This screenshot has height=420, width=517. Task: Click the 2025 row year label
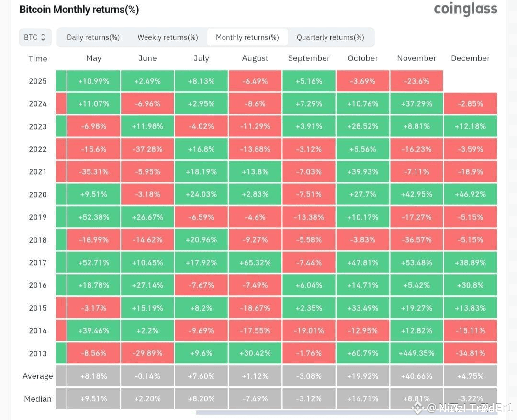(38, 81)
